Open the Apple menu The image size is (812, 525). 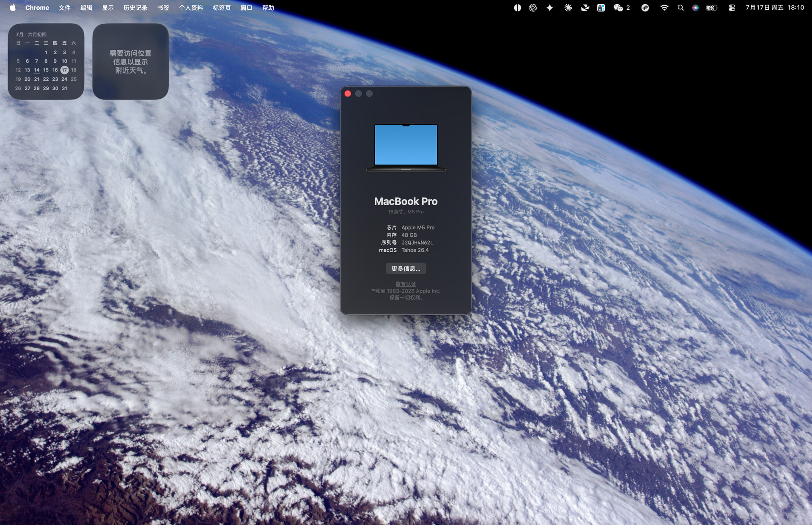click(13, 8)
